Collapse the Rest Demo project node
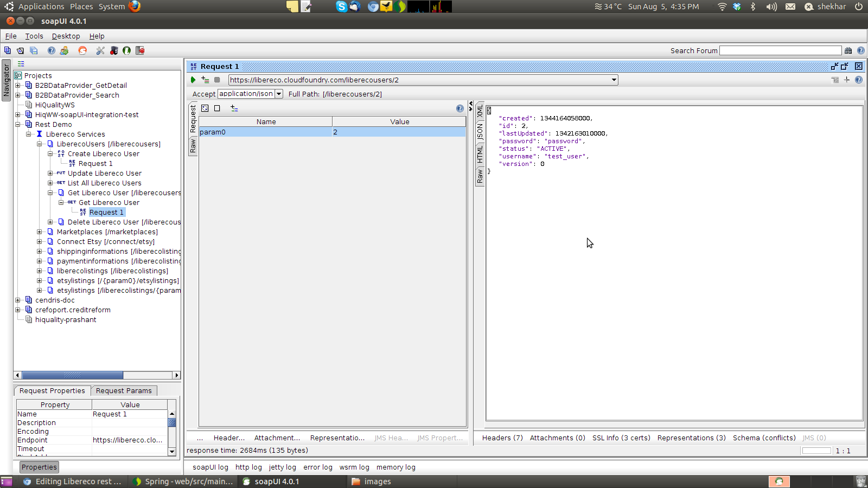Image resolution: width=868 pixels, height=488 pixels. [x=18, y=125]
